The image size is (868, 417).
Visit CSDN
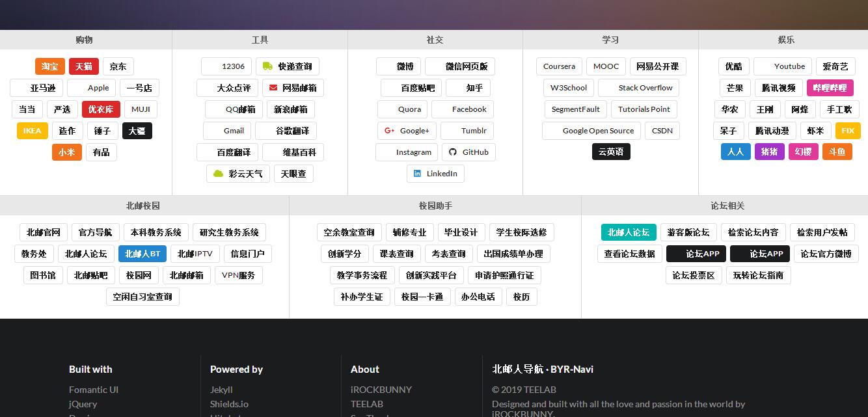click(662, 131)
